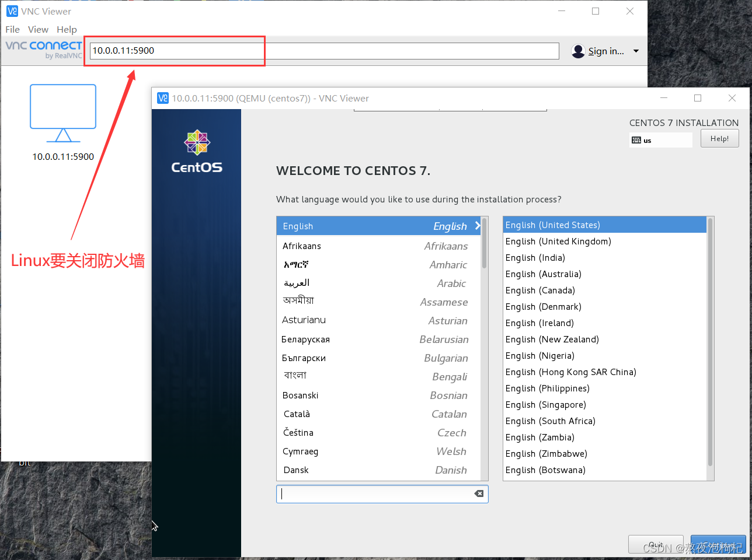Select Bengali language row
The image size is (752, 560).
[378, 377]
